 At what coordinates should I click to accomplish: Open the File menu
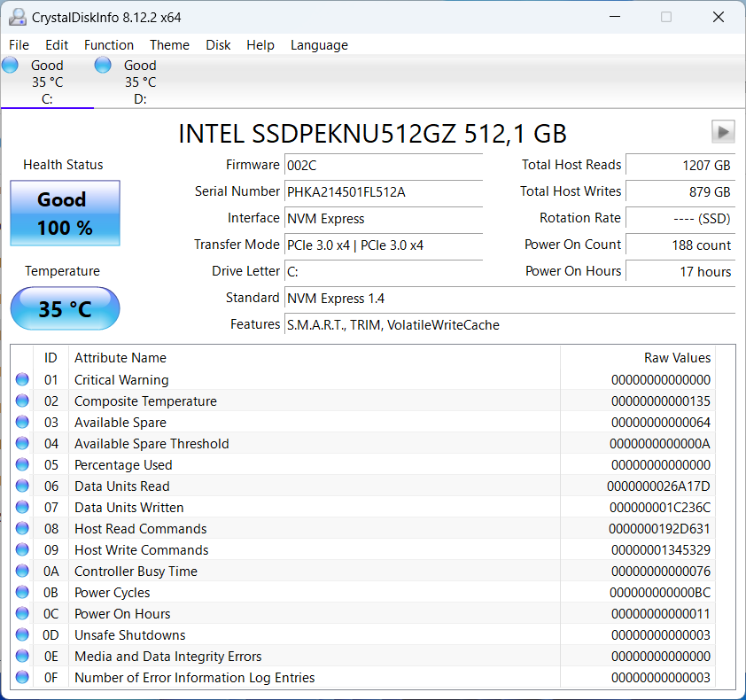click(19, 45)
